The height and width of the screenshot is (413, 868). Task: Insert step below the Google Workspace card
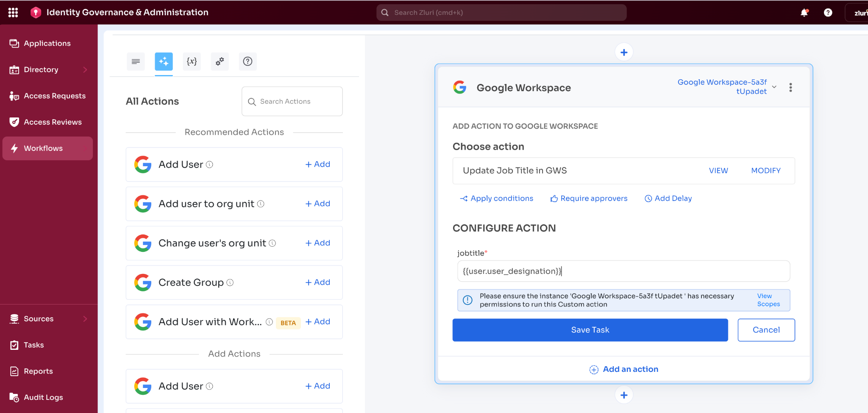624,395
